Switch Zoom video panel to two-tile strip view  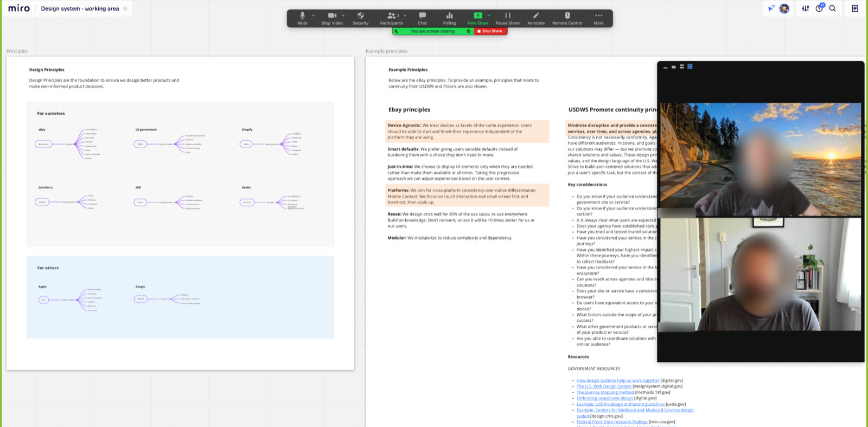click(682, 67)
